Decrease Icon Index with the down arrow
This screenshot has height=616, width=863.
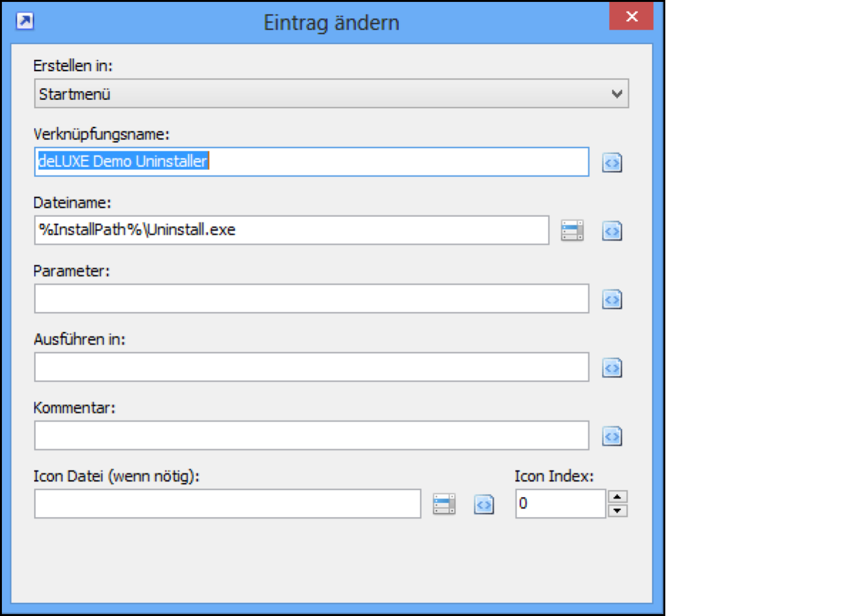pos(617,511)
